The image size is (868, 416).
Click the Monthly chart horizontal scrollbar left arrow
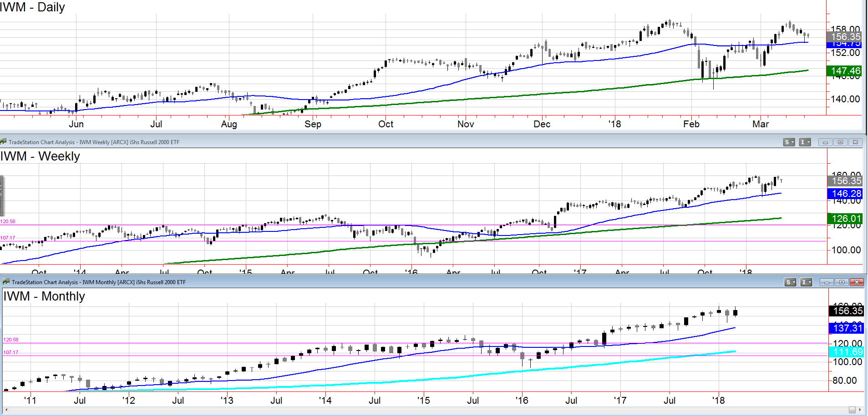[x=5, y=410]
